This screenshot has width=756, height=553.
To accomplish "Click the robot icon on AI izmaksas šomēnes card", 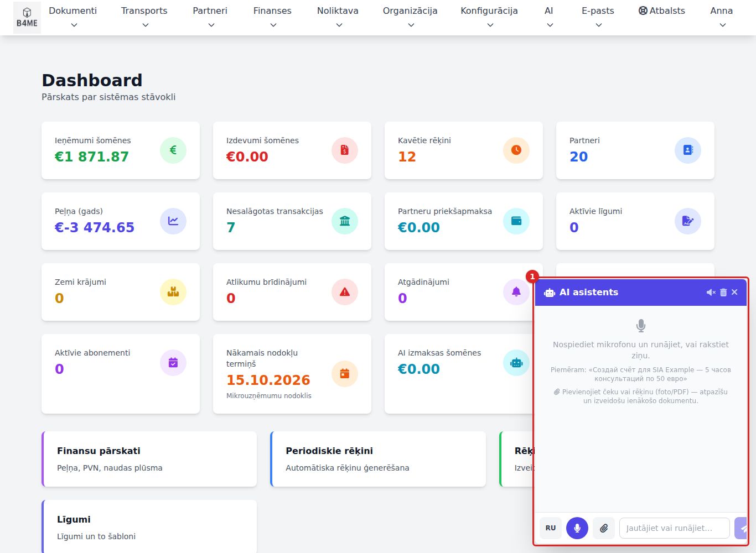I will 516,362.
